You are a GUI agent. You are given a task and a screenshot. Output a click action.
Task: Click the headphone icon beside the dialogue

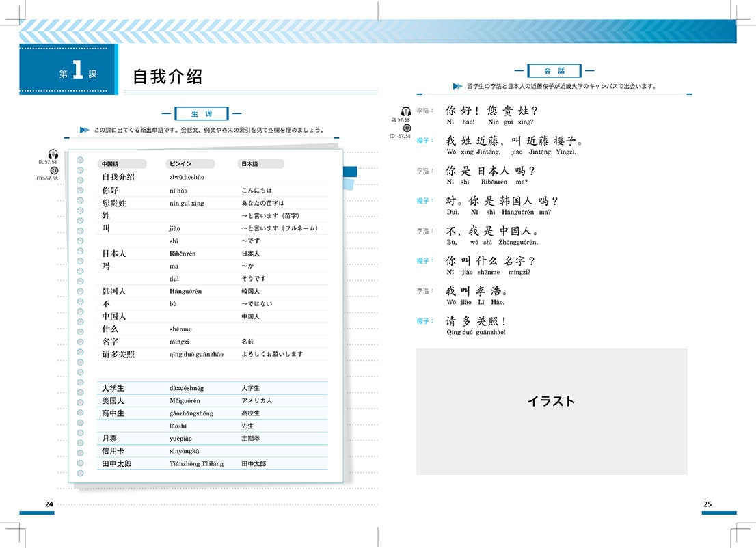point(406,111)
